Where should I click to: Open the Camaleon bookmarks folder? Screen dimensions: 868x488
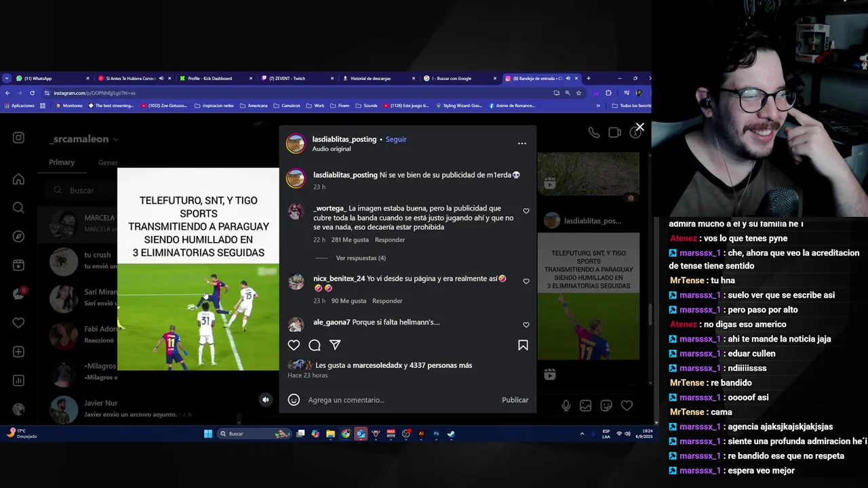(x=287, y=106)
